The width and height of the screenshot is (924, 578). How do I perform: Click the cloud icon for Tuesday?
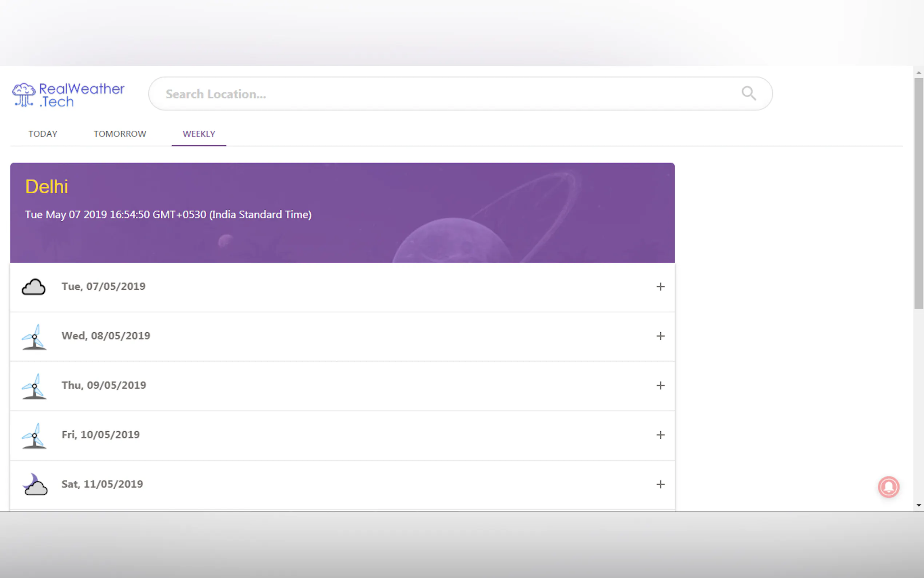click(33, 287)
